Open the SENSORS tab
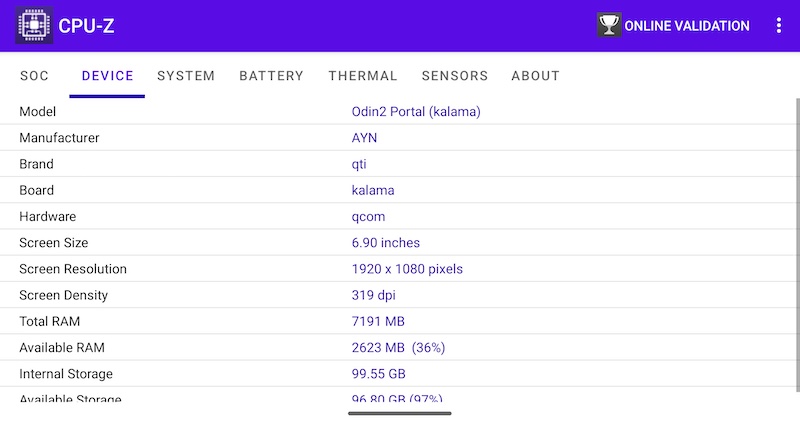Viewport: 800px width, 425px height. [x=455, y=76]
